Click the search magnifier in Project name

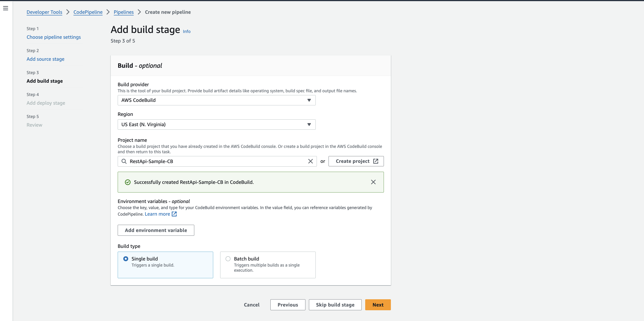[124, 161]
